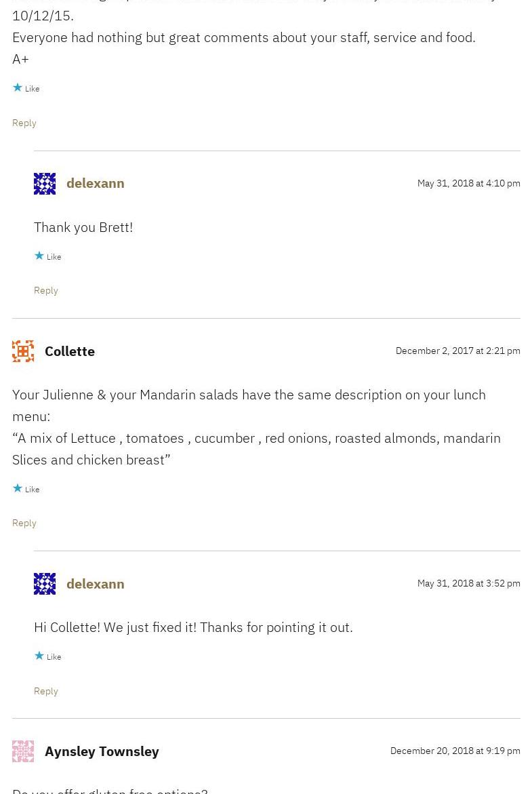Like delexann's "Thank you Brett!" reply
Screen dimensions: 532x794
[39, 256]
